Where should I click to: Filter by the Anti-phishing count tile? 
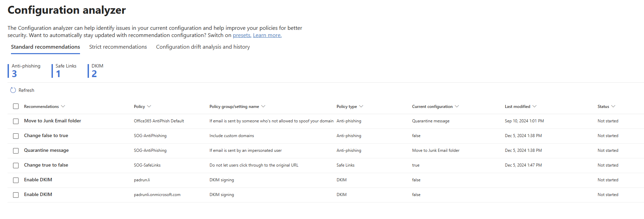click(24, 71)
